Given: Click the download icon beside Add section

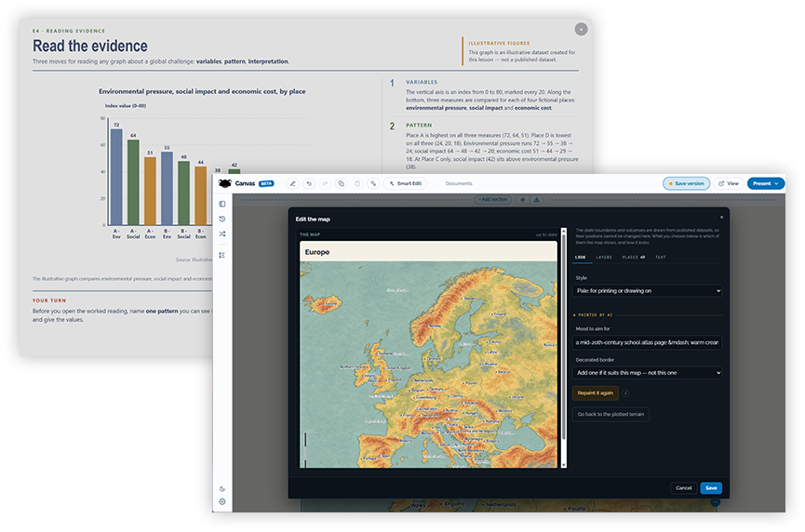Looking at the screenshot, I should click(x=536, y=199).
